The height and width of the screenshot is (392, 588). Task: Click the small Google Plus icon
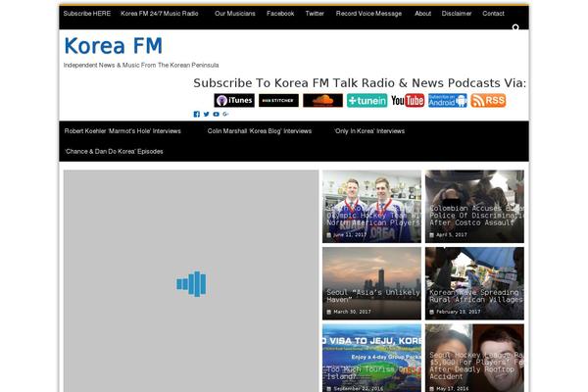coord(225,114)
